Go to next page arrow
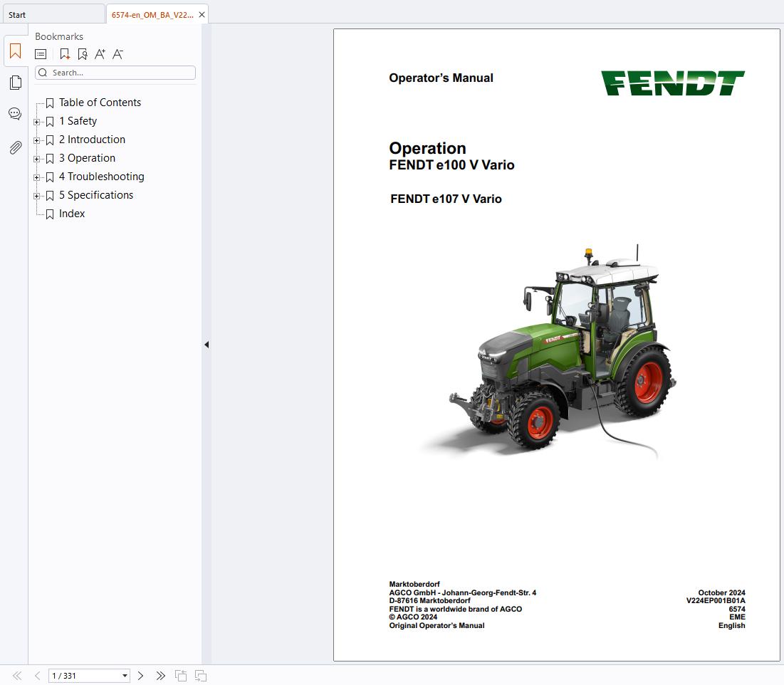The width and height of the screenshot is (784, 685). 140,676
